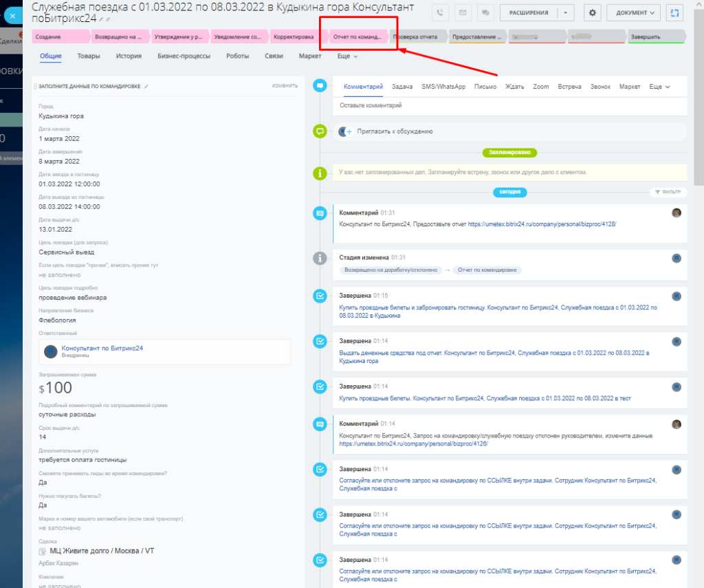The image size is (704, 588).
Task: Click the value требуется оплата гостиницы
Action: pyautogui.click(x=82, y=460)
